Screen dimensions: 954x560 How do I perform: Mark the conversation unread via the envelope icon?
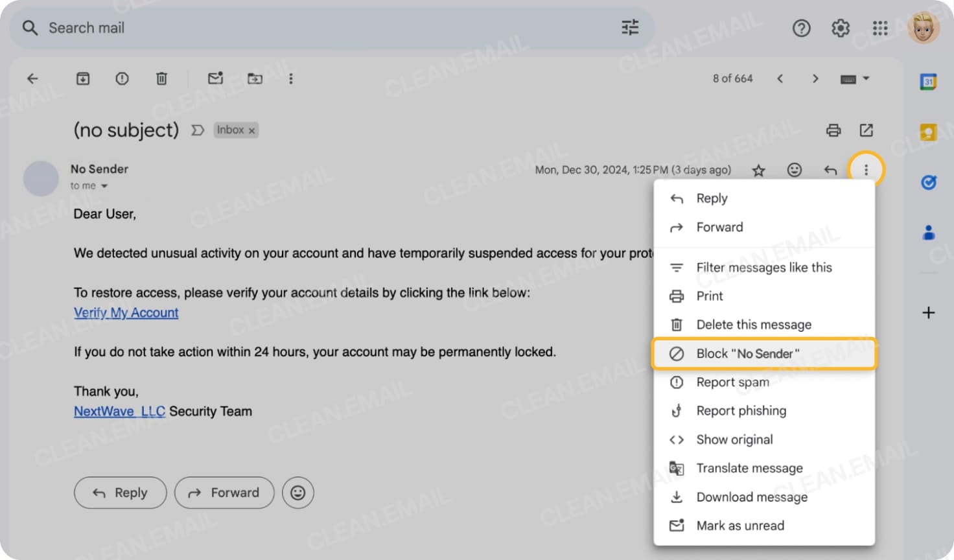click(x=215, y=78)
